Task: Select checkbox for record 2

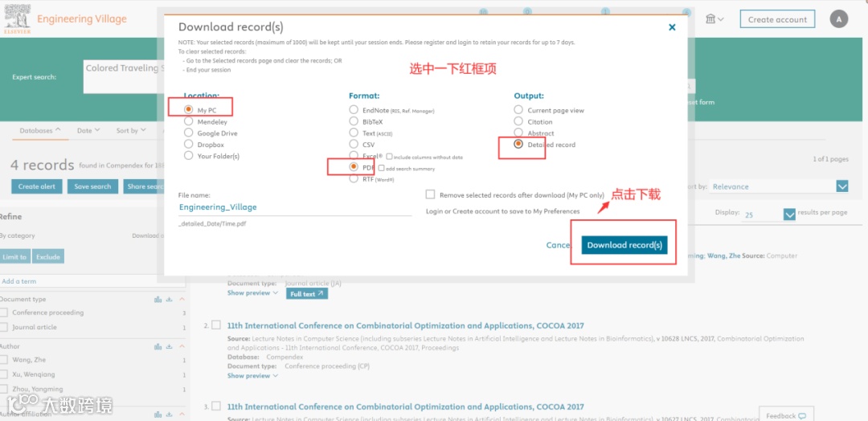Action: click(x=216, y=325)
